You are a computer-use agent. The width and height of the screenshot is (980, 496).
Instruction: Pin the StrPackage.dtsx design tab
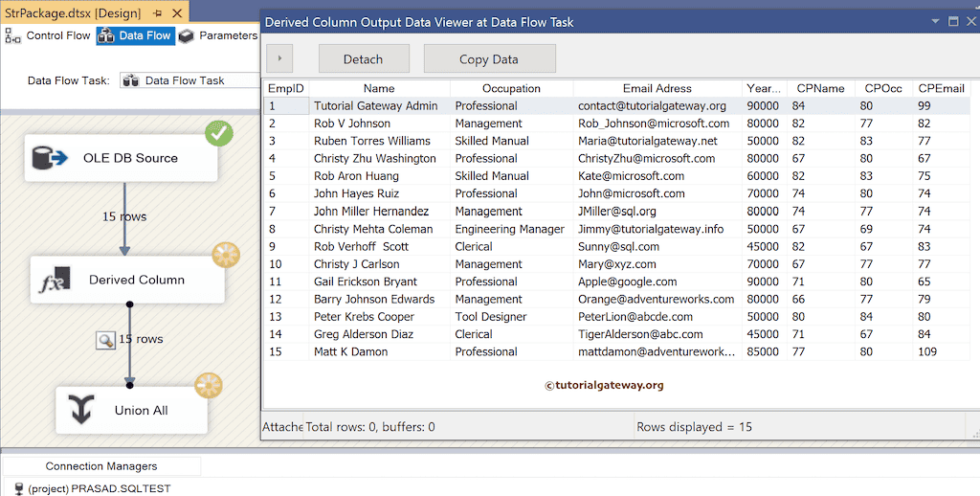(x=157, y=13)
